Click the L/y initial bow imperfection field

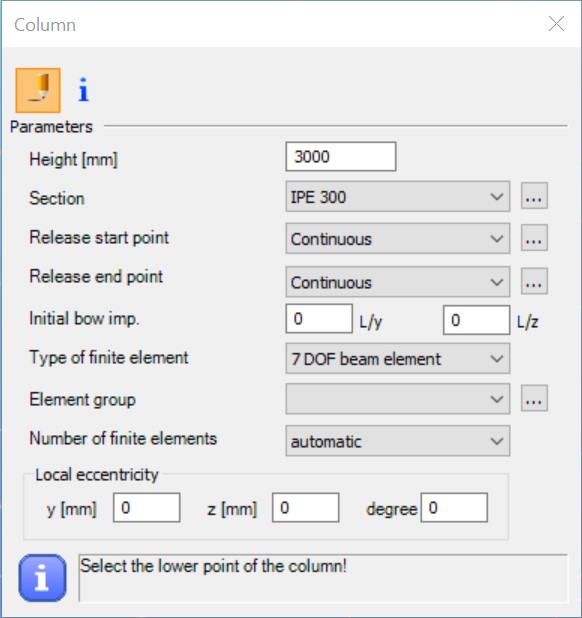click(x=319, y=318)
